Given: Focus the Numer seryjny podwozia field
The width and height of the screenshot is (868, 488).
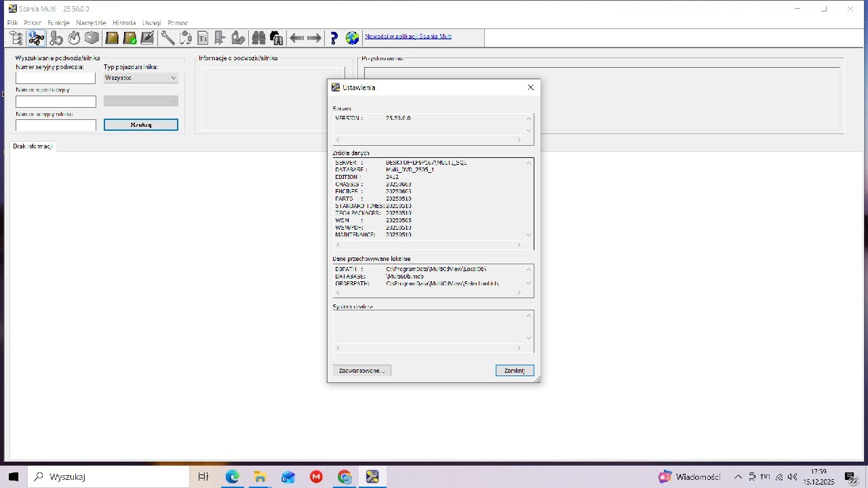Looking at the screenshot, I should (x=56, y=78).
